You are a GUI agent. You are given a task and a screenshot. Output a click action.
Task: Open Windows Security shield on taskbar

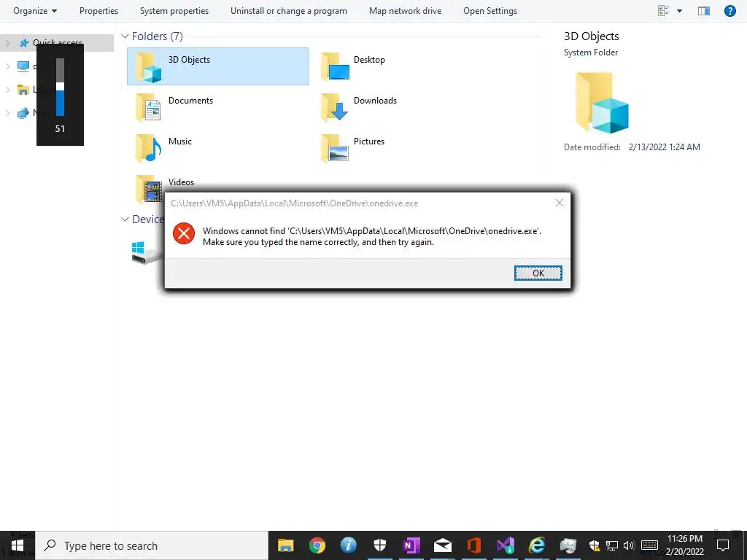(x=379, y=545)
